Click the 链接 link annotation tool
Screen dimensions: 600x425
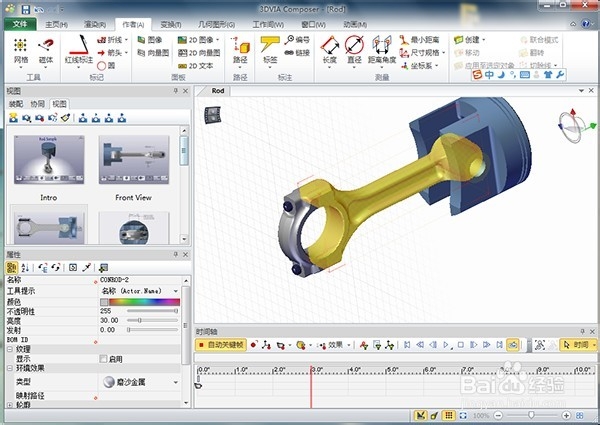pyautogui.click(x=297, y=53)
